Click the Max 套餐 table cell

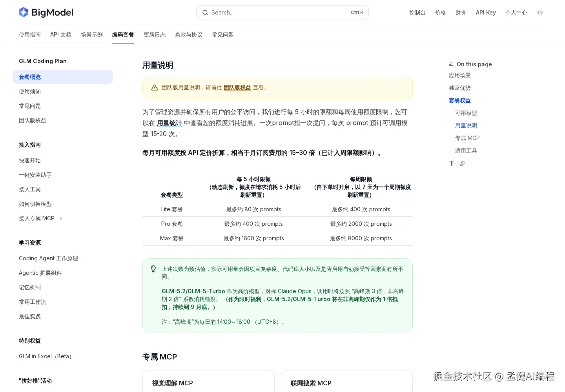tap(172, 238)
